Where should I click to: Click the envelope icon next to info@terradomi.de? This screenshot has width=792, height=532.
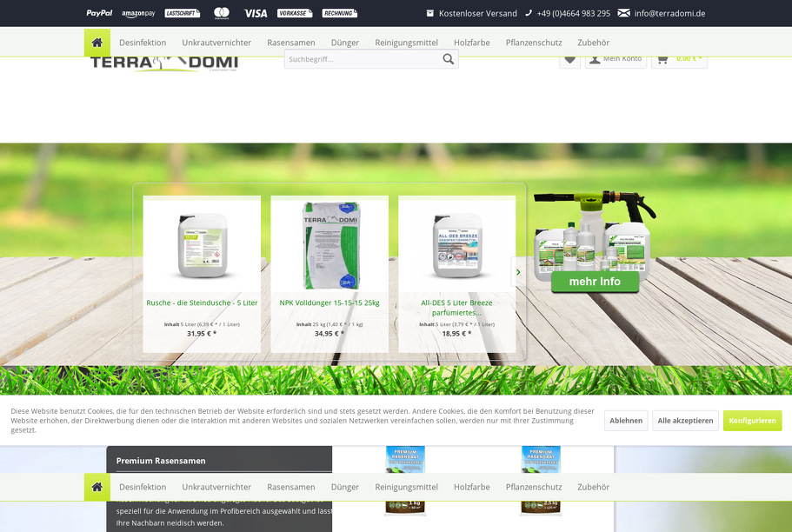622,13
